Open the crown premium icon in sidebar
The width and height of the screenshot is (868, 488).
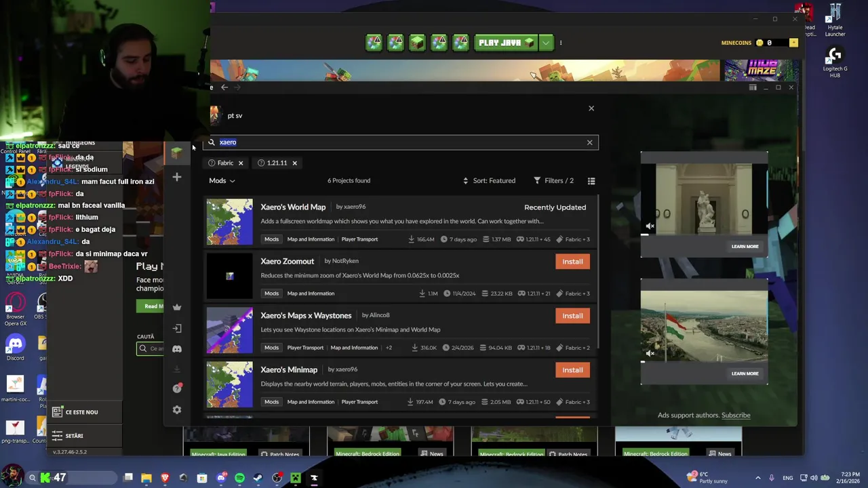pyautogui.click(x=177, y=307)
